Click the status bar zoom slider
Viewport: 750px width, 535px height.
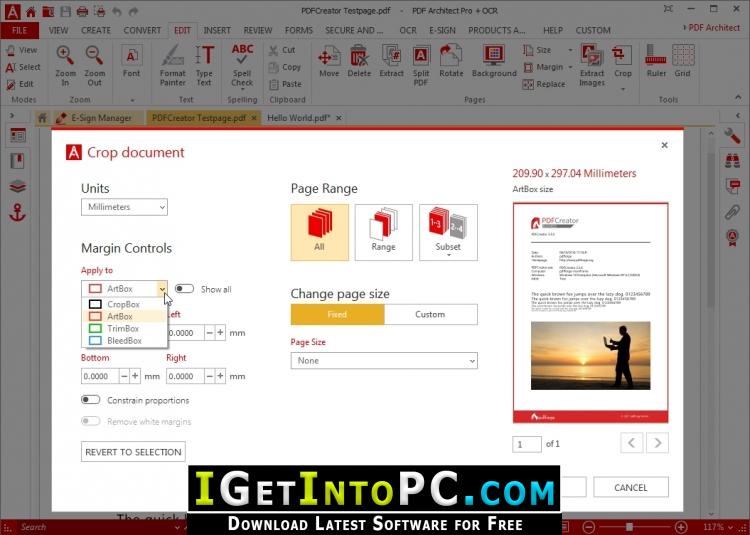coord(630,527)
